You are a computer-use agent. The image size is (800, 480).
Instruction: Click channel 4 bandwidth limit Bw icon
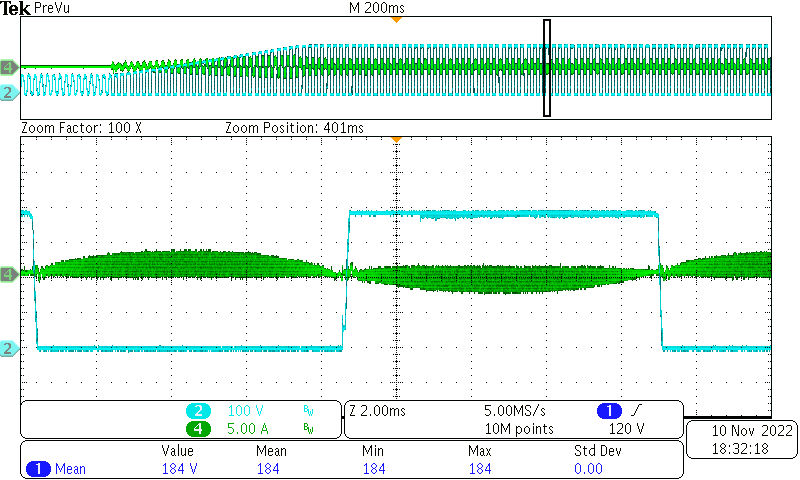coord(308,429)
